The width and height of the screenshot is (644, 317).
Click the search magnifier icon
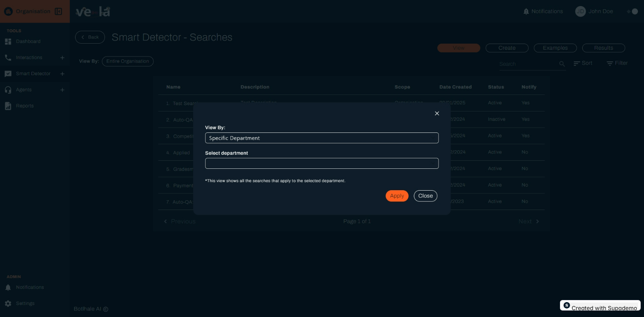pyautogui.click(x=562, y=64)
